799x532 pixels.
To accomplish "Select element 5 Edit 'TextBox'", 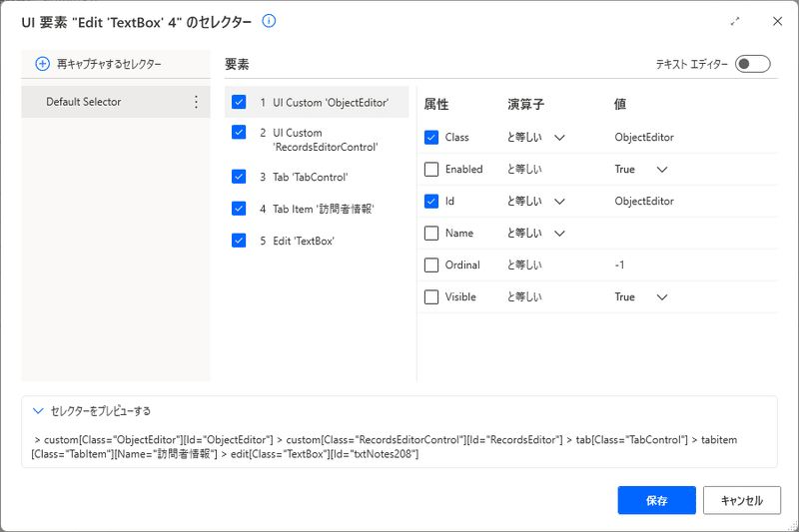I will click(303, 241).
